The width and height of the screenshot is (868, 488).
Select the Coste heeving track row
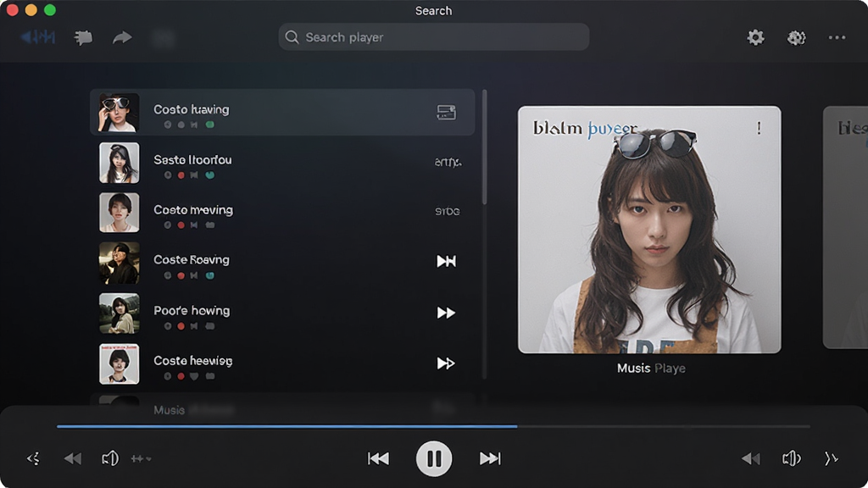click(x=282, y=363)
